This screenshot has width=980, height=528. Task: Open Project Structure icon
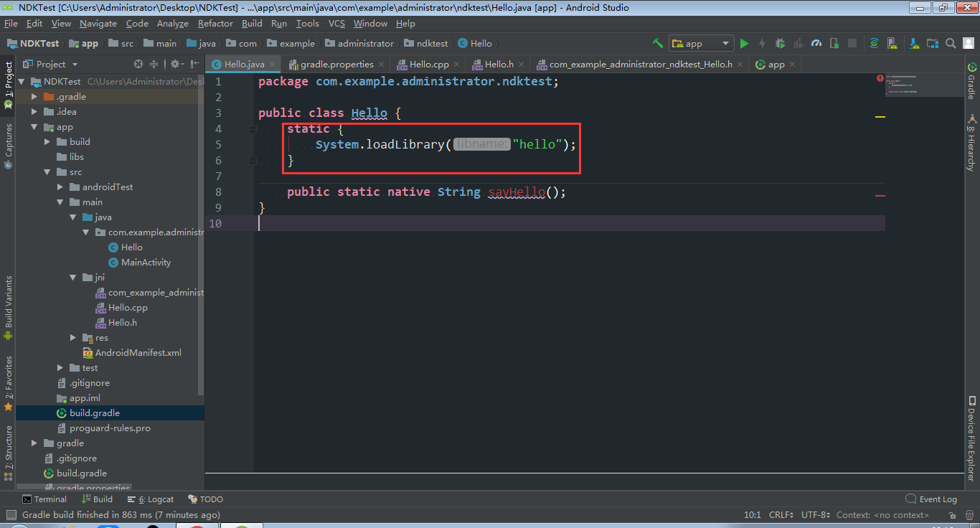(932, 43)
